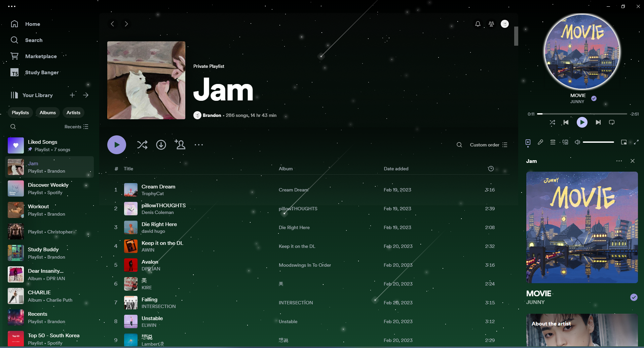Close the Now Playing Jam panel

tap(633, 161)
